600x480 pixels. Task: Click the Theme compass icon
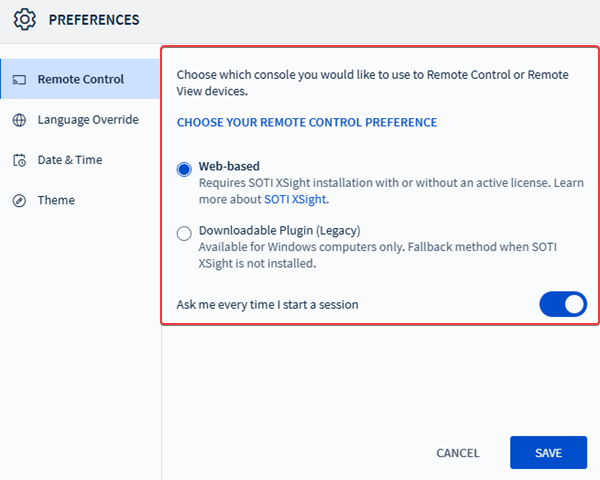[19, 200]
